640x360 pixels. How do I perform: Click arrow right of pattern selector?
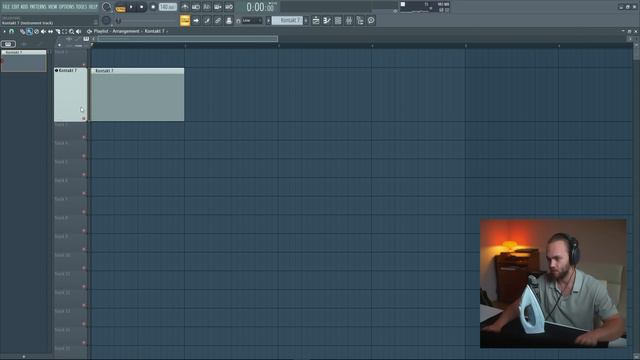[306, 20]
